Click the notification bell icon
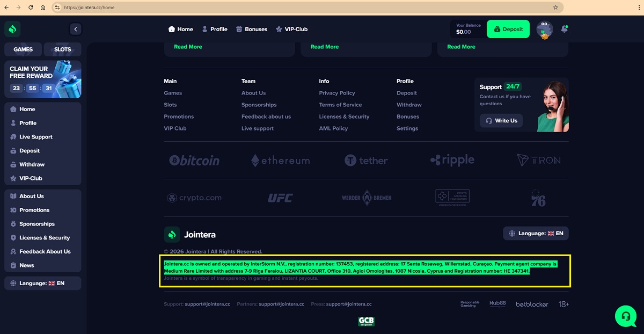Viewport: 644px width, 334px height. (x=564, y=29)
